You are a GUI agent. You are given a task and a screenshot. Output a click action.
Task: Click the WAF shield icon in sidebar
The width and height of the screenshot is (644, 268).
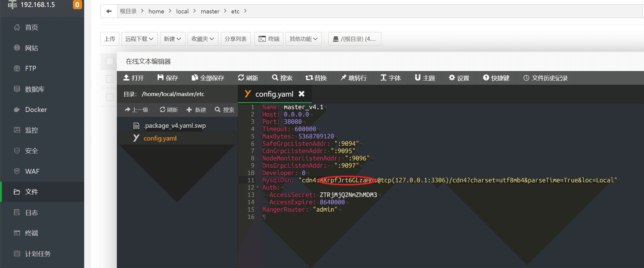point(17,171)
